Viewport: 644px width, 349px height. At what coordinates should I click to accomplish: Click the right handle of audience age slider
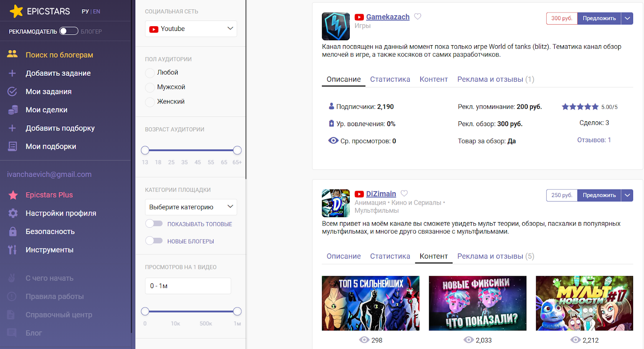pyautogui.click(x=237, y=150)
